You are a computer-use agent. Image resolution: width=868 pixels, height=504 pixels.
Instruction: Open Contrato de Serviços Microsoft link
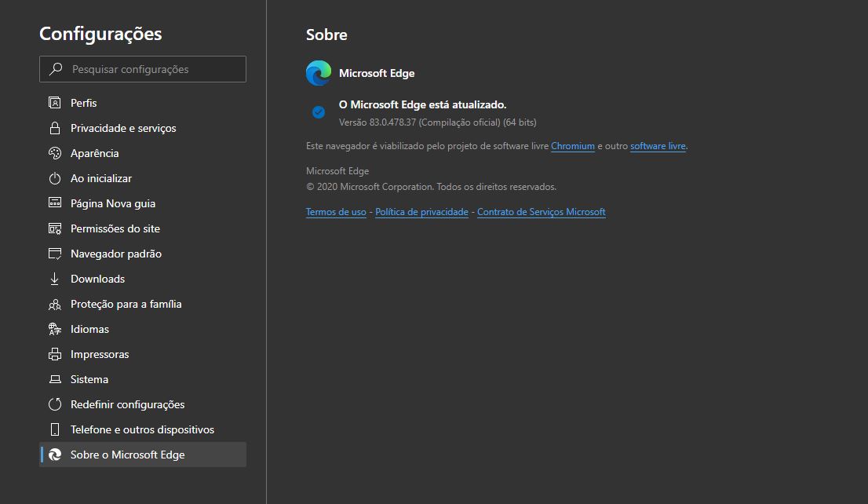[x=542, y=212]
